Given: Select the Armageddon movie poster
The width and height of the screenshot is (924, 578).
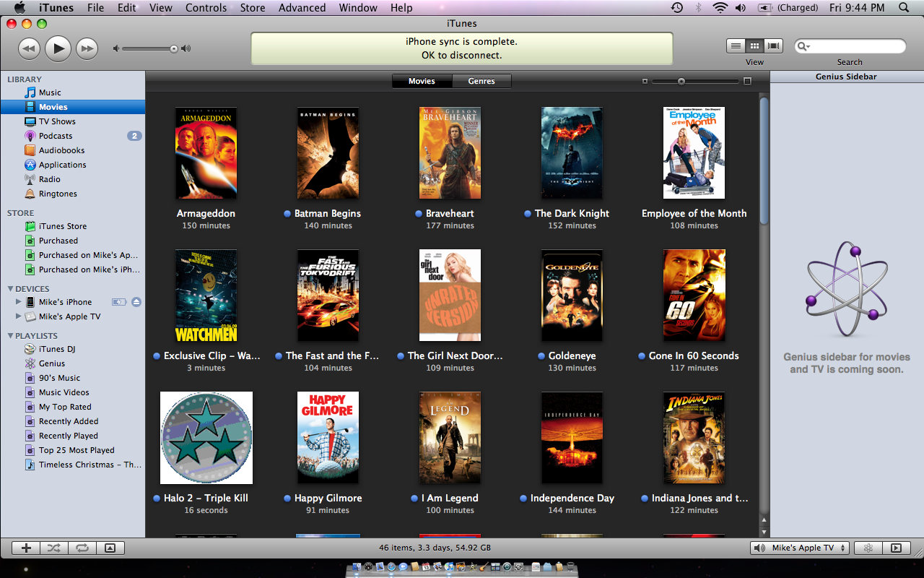Looking at the screenshot, I should tap(206, 152).
